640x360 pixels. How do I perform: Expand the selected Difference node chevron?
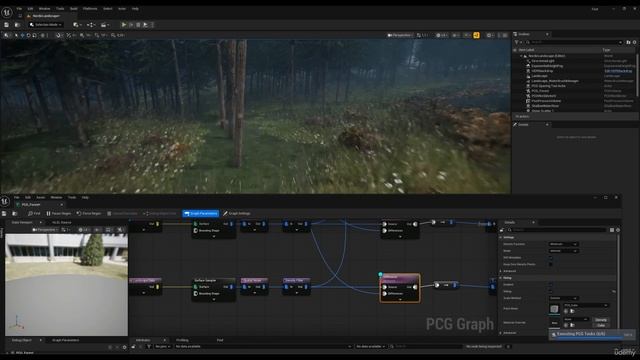point(400,300)
